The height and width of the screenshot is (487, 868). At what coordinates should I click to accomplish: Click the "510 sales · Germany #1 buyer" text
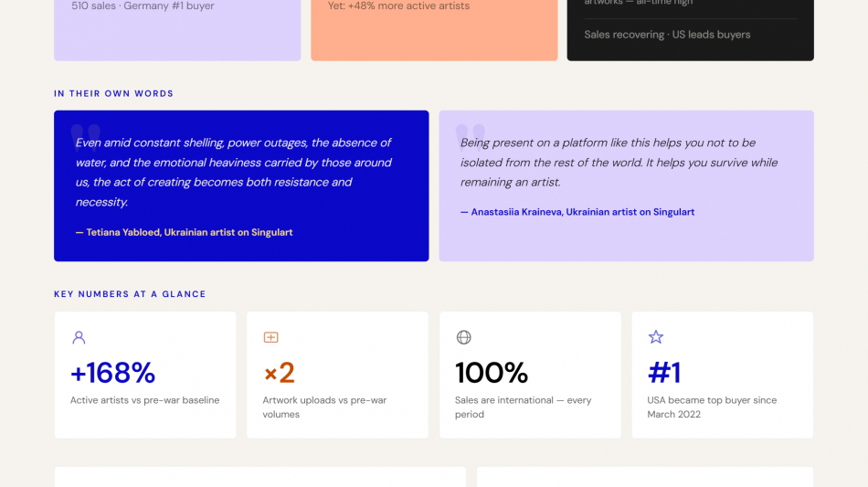(143, 5)
